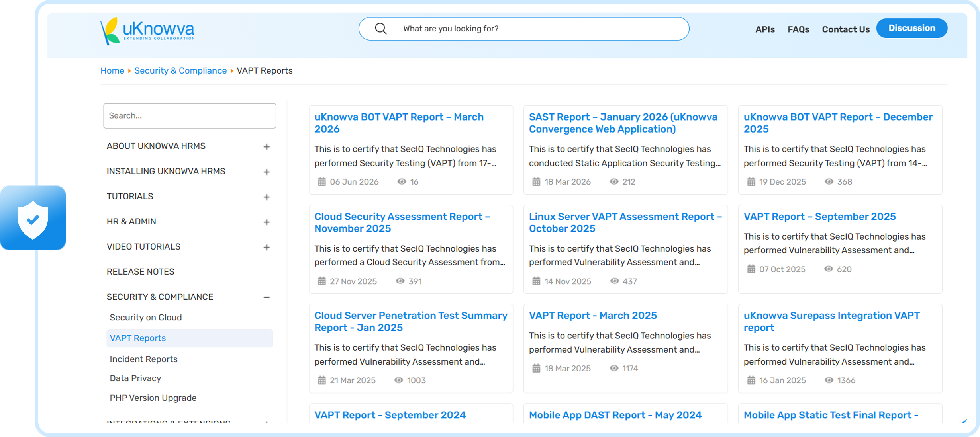Screen dimensions: 980x437
Task: Click the sidebar Search... input box
Action: click(x=190, y=116)
